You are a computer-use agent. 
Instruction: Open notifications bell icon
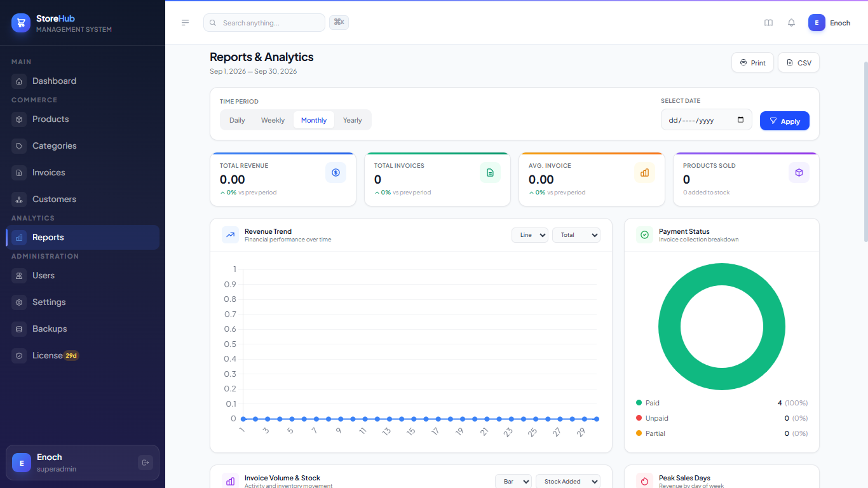[791, 23]
